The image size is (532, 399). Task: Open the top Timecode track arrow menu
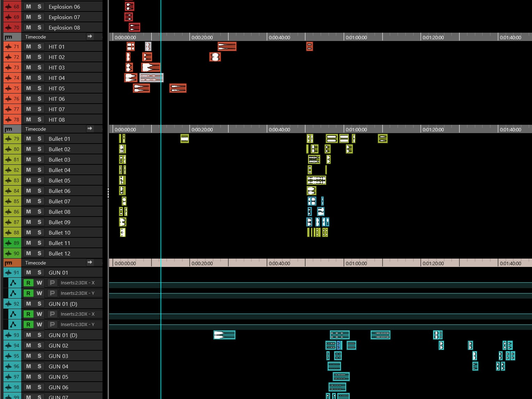(90, 36)
